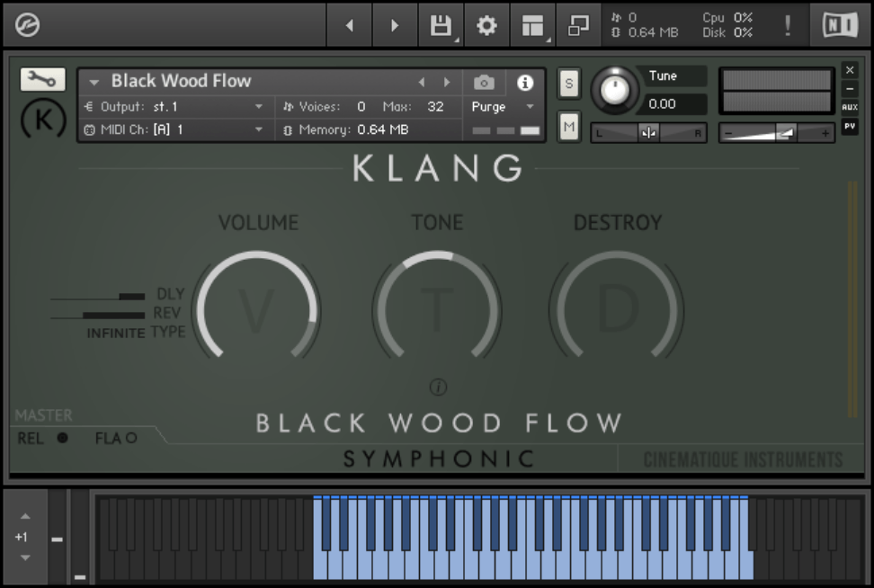
Task: Show instrument info with the i icon
Action: point(524,83)
